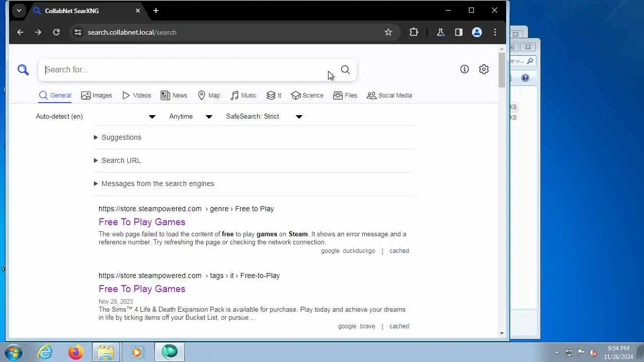Open the SafeSearch: Strict dropdown
This screenshot has width=644, height=362.
coord(264,116)
